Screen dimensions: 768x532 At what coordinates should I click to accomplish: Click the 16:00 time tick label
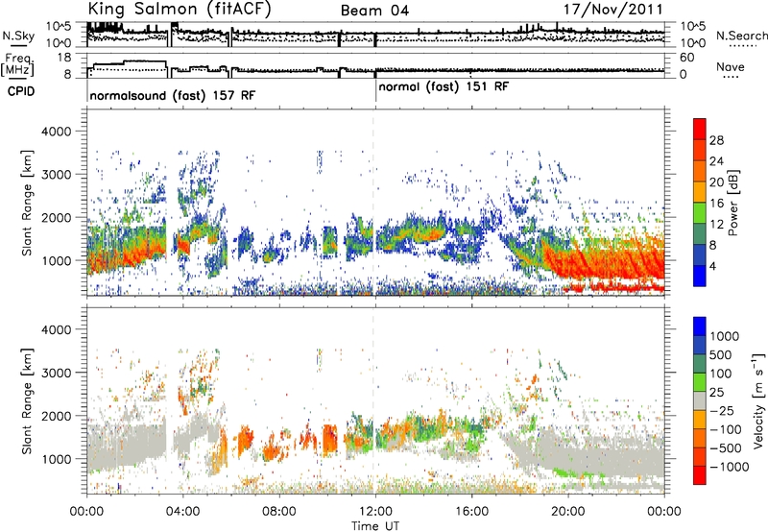(x=471, y=512)
